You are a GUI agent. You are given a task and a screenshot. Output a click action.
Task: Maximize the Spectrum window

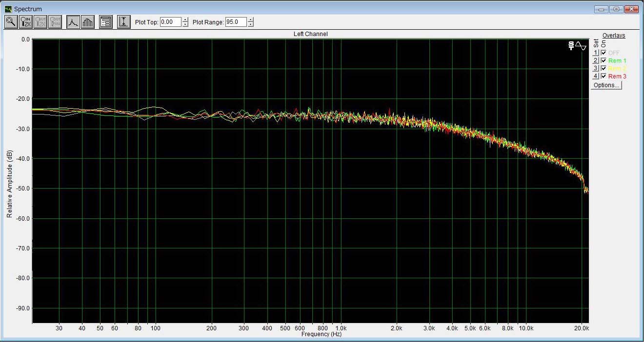point(617,9)
